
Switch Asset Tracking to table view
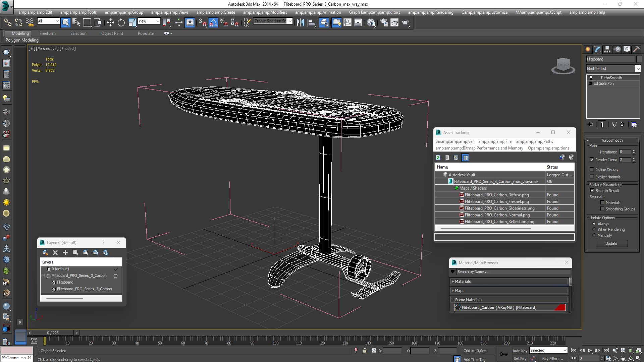coord(465,158)
